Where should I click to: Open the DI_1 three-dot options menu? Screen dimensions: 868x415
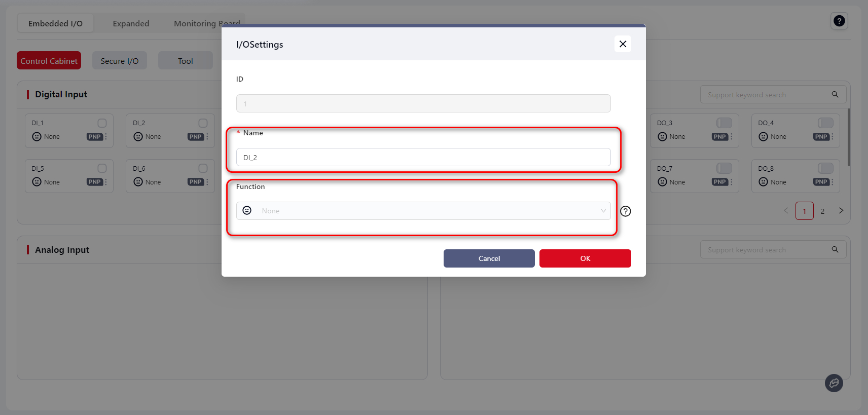(x=106, y=137)
